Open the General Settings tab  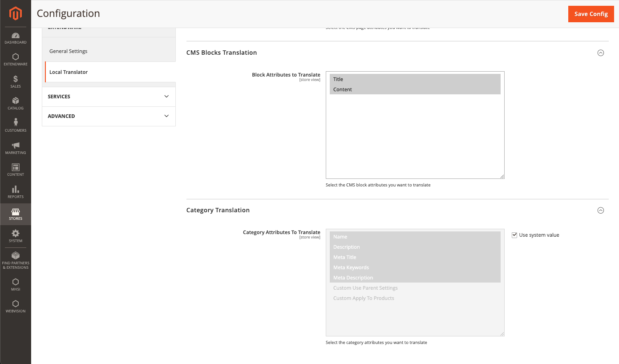pyautogui.click(x=69, y=51)
